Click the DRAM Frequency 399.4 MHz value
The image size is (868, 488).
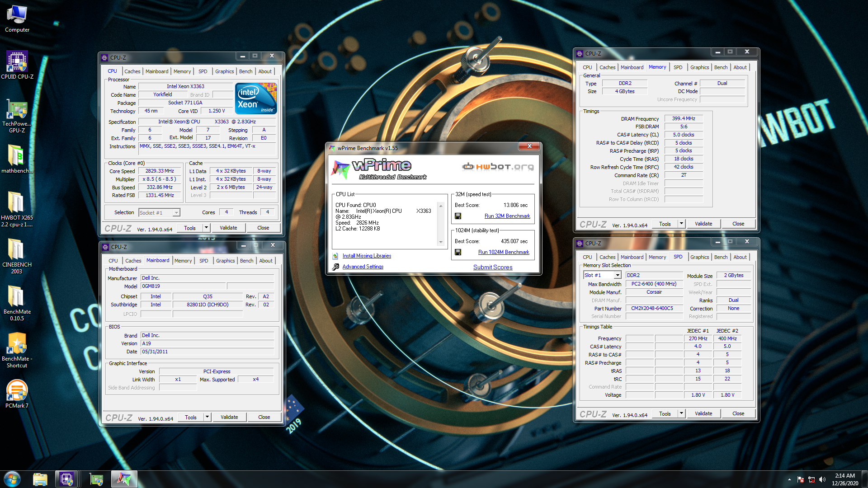click(684, 119)
